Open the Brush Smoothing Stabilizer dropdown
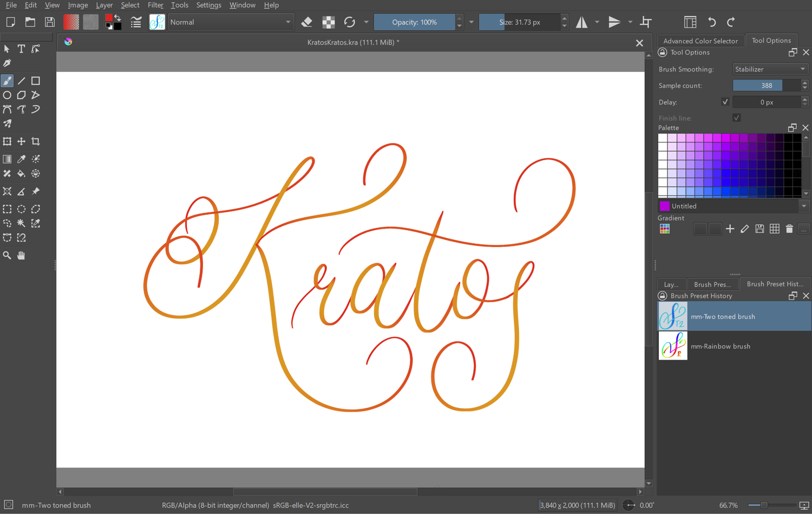 click(770, 69)
